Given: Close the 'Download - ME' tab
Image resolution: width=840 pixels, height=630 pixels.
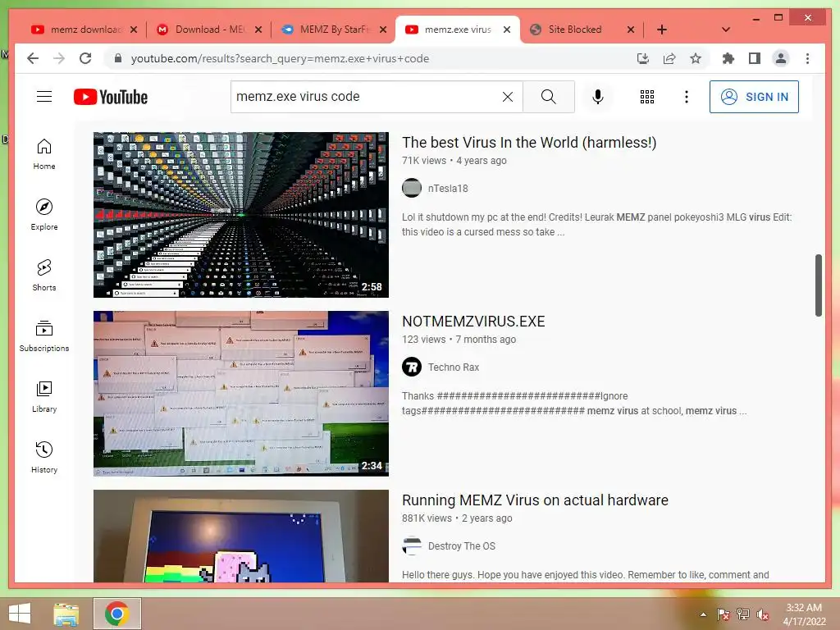Looking at the screenshot, I should (258, 30).
